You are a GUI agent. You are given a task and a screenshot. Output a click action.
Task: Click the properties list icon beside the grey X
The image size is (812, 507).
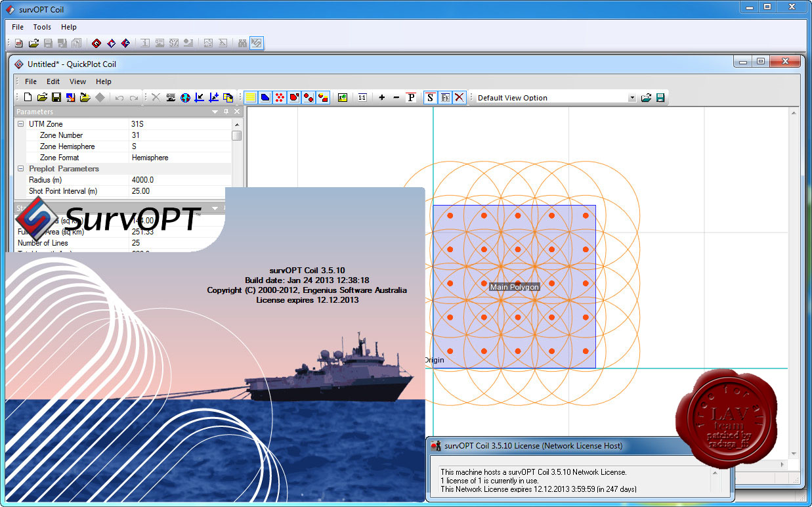click(171, 98)
